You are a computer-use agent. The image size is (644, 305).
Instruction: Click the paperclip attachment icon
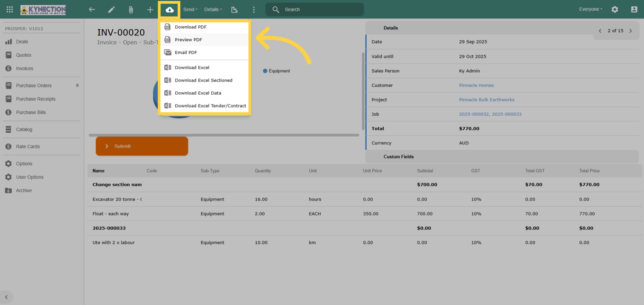(x=131, y=10)
